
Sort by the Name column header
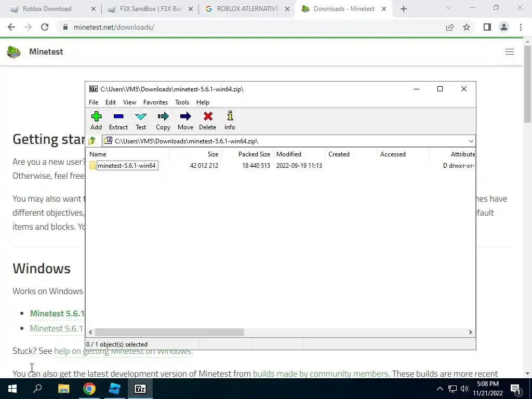tap(128, 154)
